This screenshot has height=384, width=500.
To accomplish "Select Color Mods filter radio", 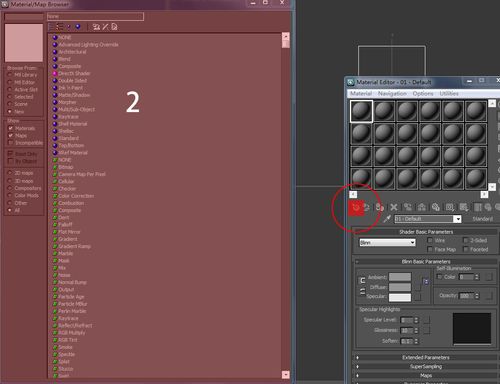I will [10, 195].
